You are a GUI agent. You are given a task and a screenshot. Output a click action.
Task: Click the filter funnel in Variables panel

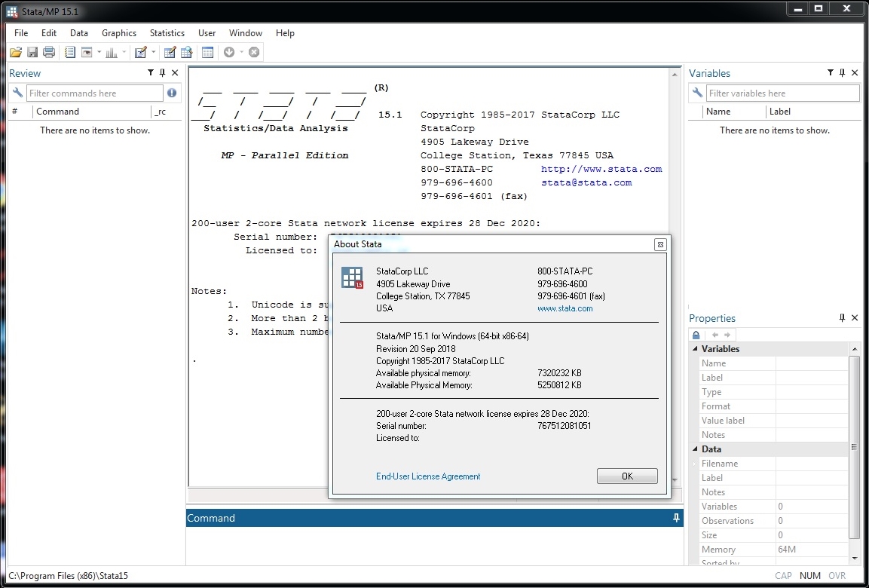point(831,72)
